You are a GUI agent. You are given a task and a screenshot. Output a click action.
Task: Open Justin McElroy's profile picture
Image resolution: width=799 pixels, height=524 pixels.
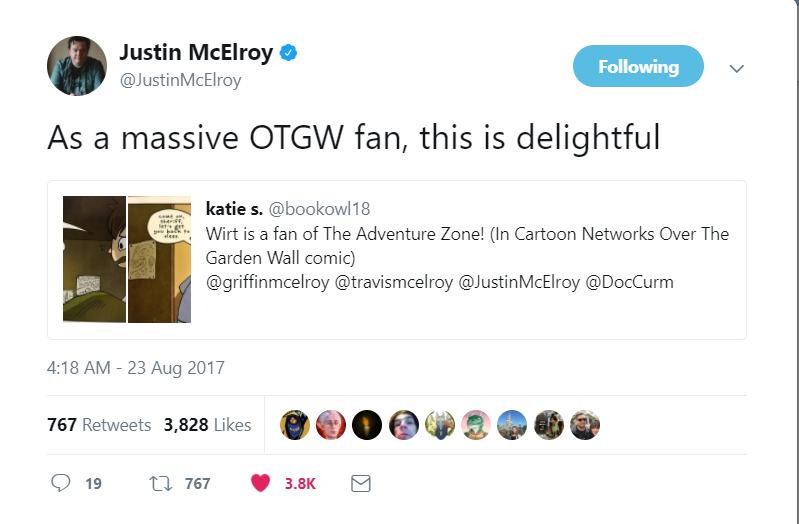coord(77,66)
